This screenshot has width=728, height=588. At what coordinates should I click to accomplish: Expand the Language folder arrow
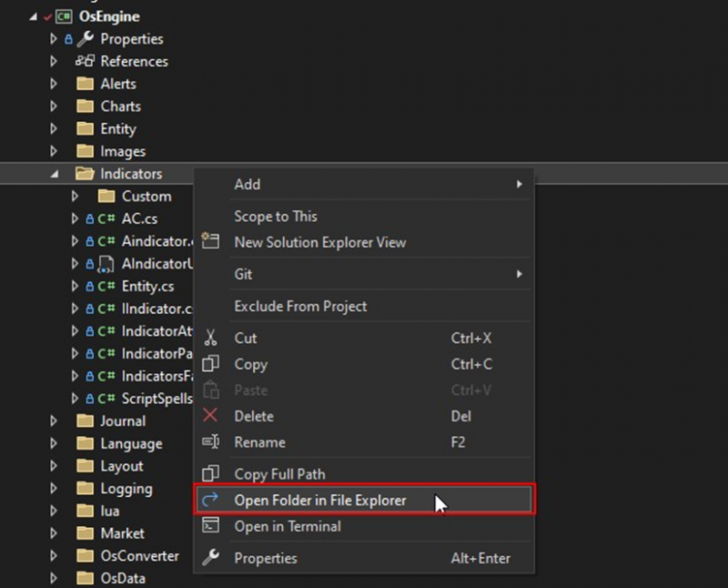tap(54, 443)
